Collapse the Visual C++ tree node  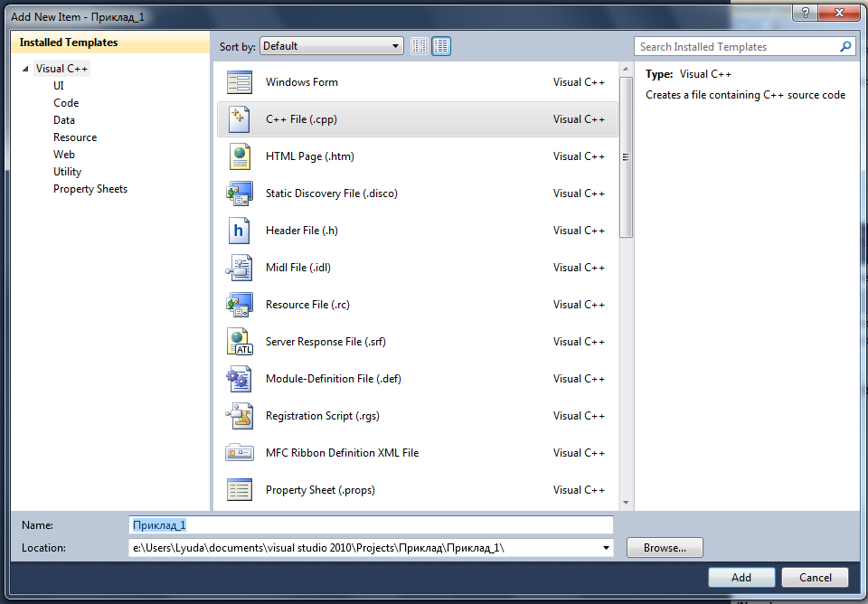tap(25, 69)
